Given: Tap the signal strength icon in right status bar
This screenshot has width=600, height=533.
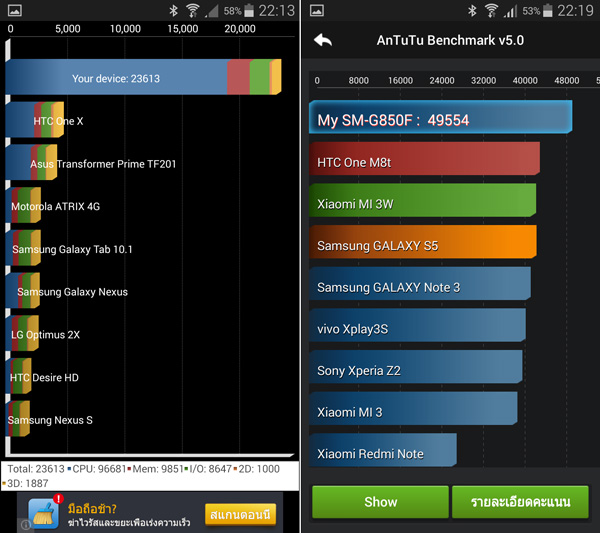Looking at the screenshot, I should (510, 11).
